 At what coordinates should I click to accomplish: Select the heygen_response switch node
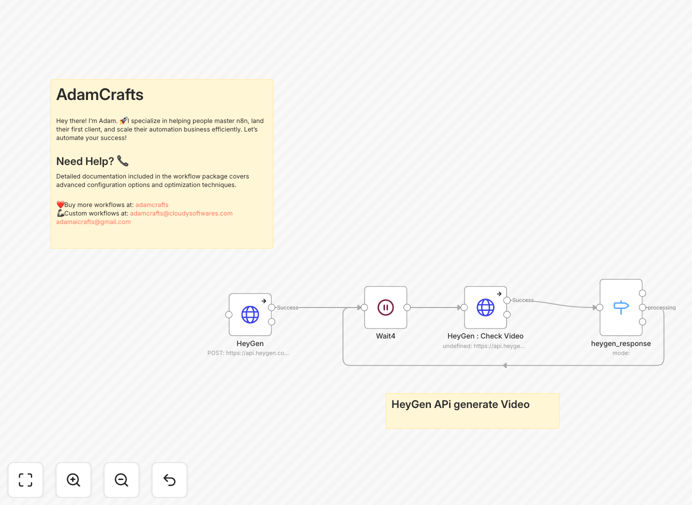621,307
